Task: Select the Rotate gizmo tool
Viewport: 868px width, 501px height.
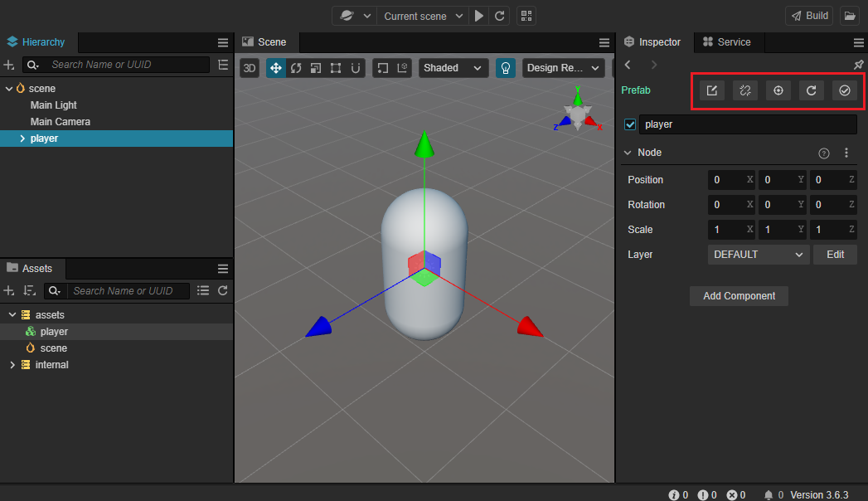Action: click(296, 68)
